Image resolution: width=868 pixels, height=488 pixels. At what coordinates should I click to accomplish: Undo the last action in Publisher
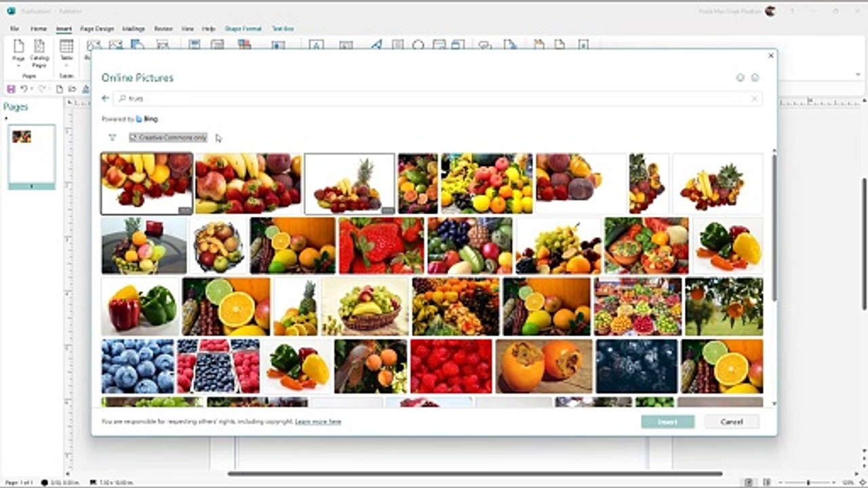coord(24,89)
